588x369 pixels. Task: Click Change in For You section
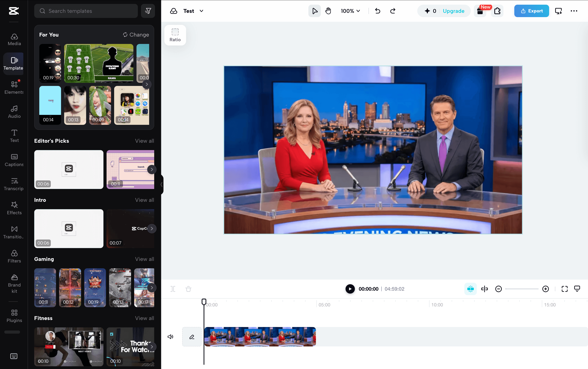[136, 35]
